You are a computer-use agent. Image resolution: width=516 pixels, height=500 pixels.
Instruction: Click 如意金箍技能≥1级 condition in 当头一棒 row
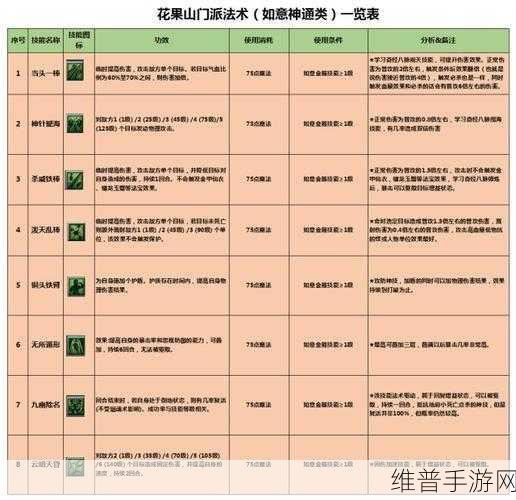pos(328,73)
